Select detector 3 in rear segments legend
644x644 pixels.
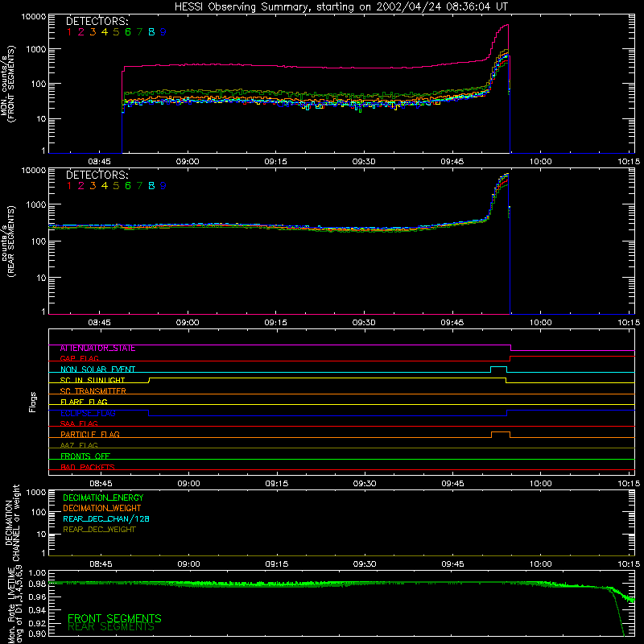click(93, 186)
